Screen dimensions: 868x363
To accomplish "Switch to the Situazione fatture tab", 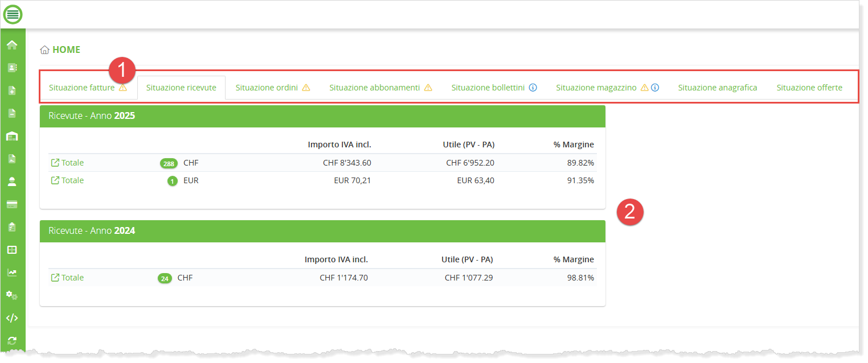I will pyautogui.click(x=81, y=88).
